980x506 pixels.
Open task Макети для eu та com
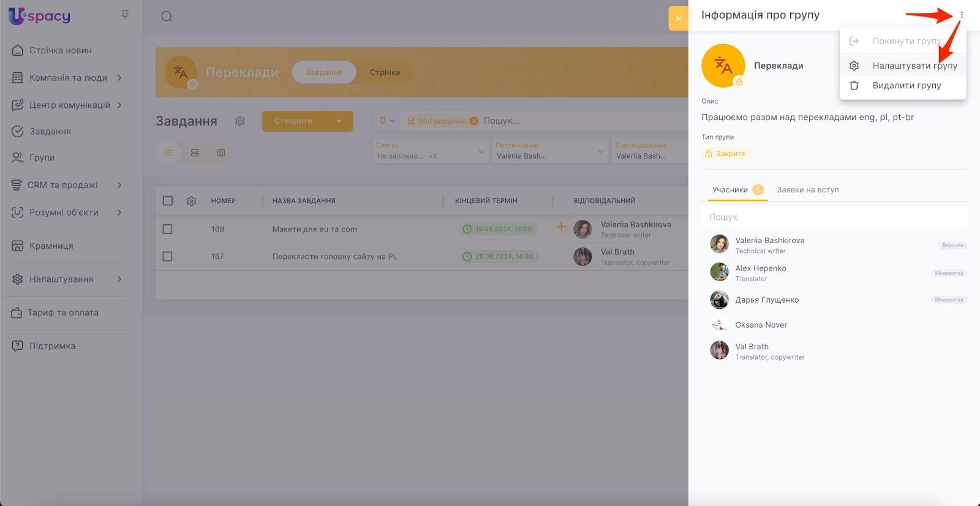(314, 229)
